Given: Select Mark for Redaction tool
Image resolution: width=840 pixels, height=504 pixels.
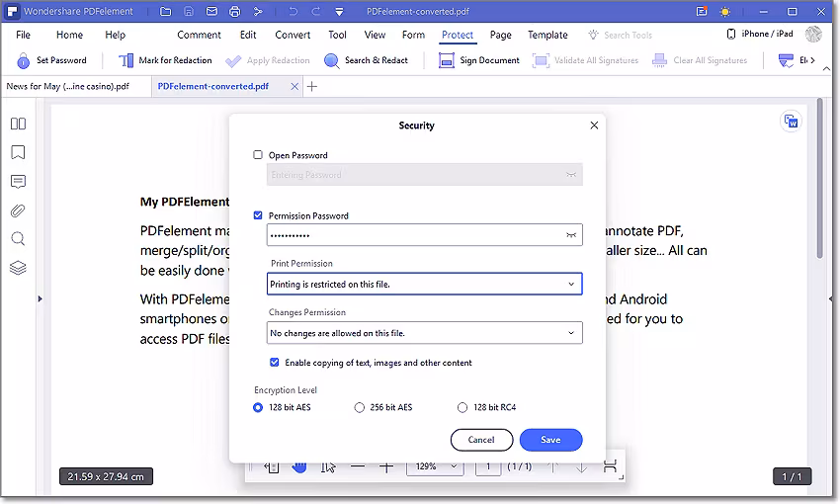Looking at the screenshot, I should click(165, 60).
